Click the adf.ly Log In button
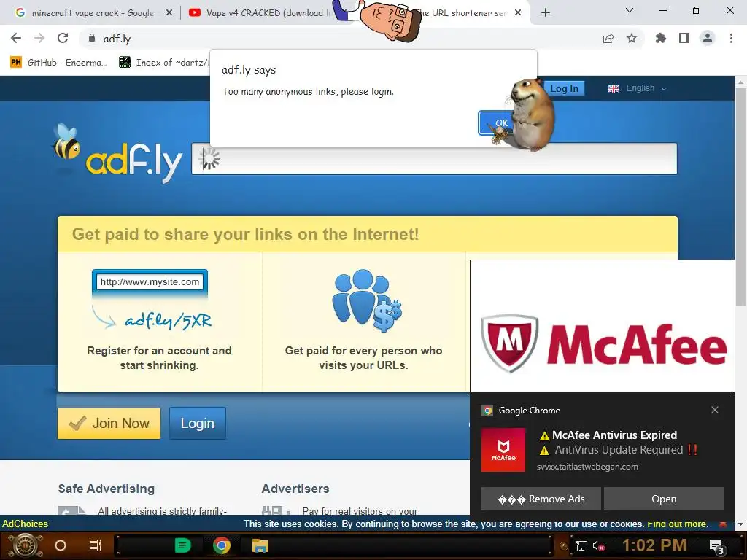 click(x=564, y=88)
